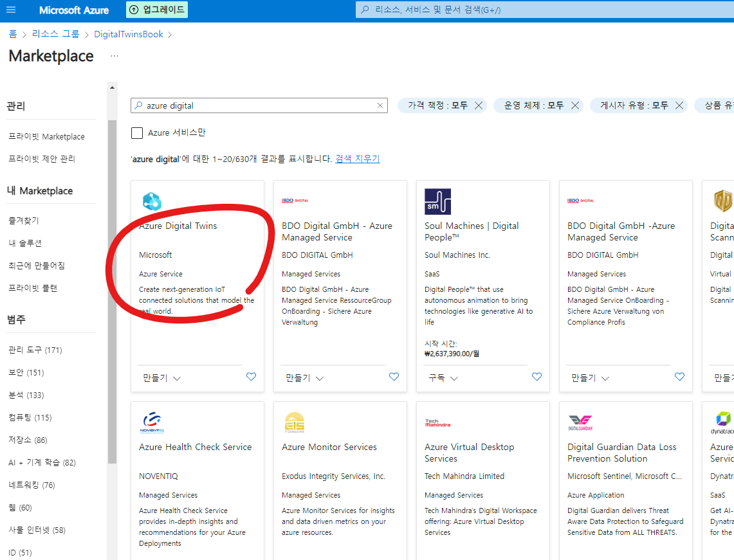Screen dimensions: 734x560
Task: Filter by 분석 (133) category
Action: click(x=26, y=395)
